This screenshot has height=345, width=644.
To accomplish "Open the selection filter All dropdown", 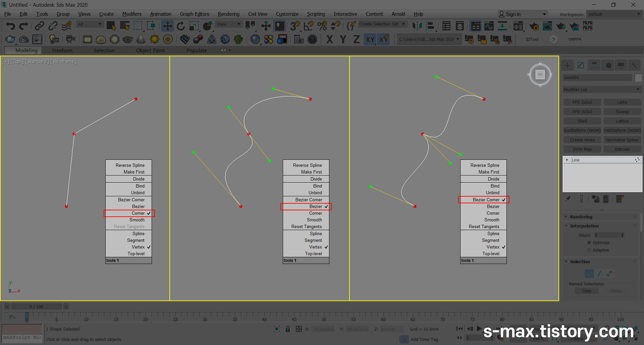I will 89,24.
